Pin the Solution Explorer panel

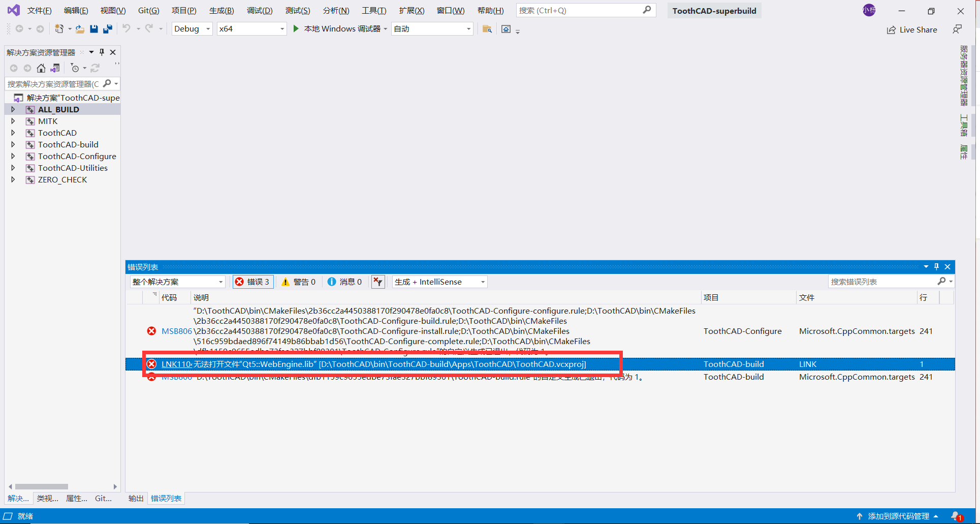pyautogui.click(x=102, y=52)
